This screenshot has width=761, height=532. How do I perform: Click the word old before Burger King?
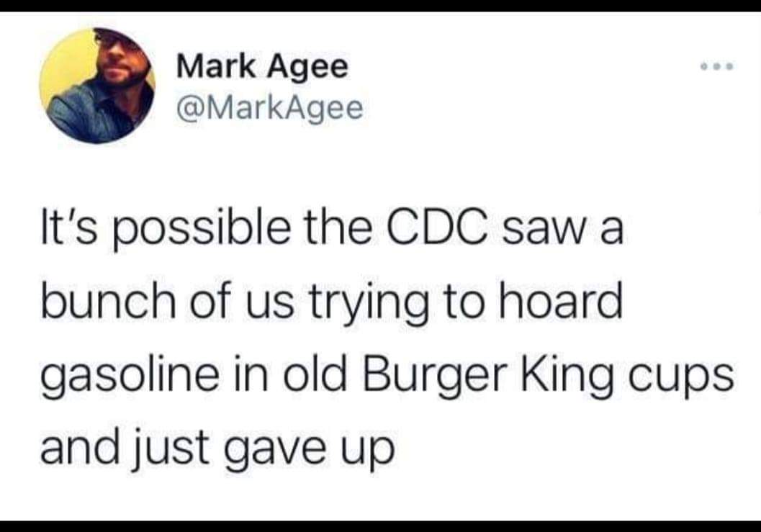pos(315,374)
